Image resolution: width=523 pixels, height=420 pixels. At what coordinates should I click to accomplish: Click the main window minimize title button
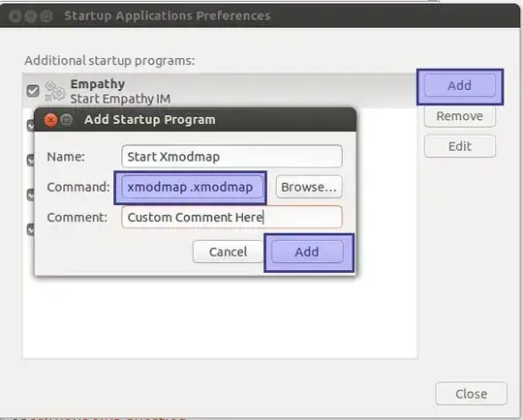click(31, 16)
